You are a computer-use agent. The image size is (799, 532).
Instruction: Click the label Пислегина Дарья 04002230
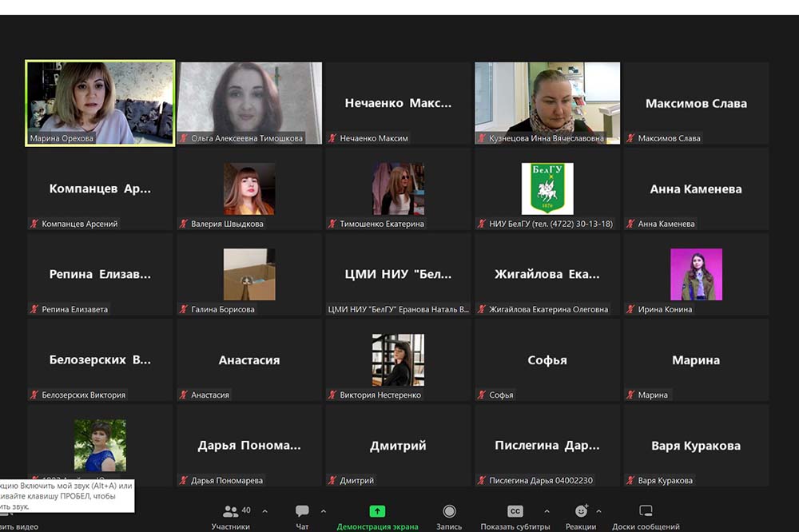541,481
